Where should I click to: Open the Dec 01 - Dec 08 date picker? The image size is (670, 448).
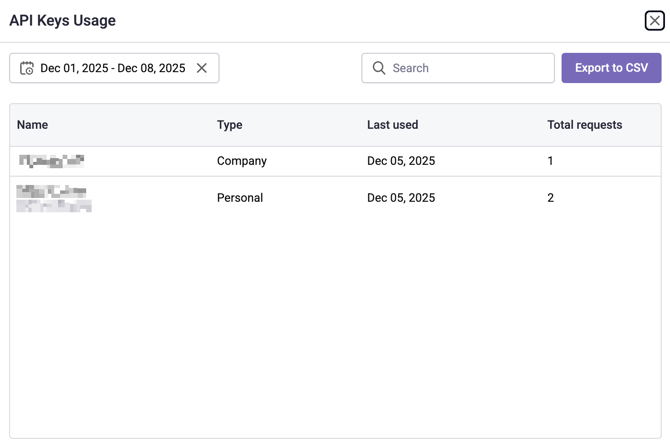click(x=112, y=68)
